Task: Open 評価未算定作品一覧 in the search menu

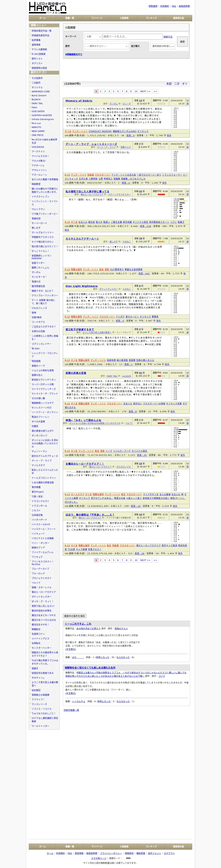Action: click(x=41, y=31)
